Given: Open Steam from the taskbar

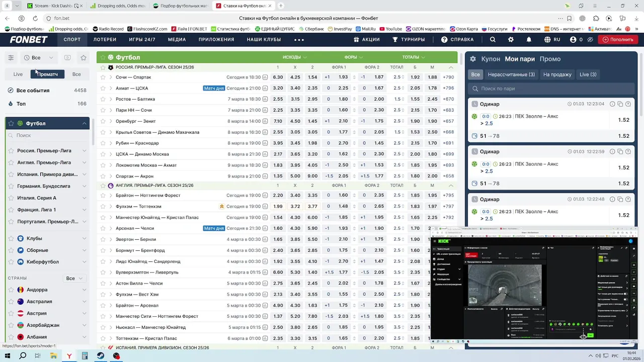Looking at the screenshot, I should point(101,356).
